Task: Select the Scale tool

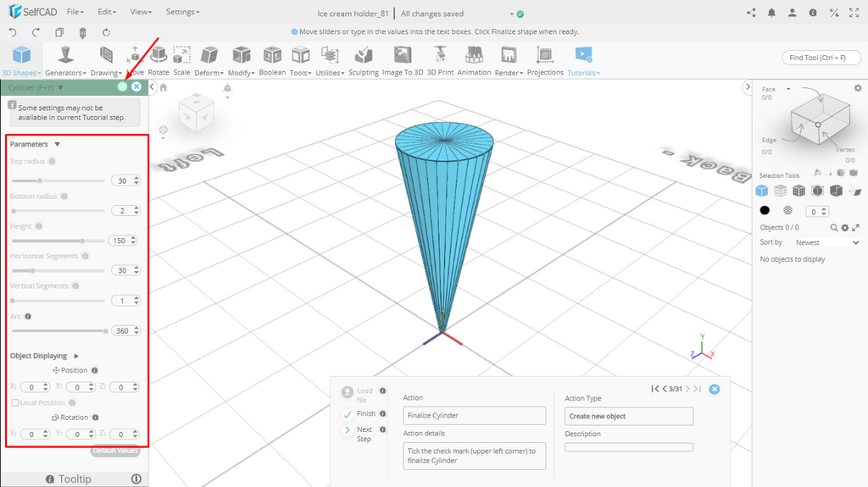Action: [x=181, y=61]
